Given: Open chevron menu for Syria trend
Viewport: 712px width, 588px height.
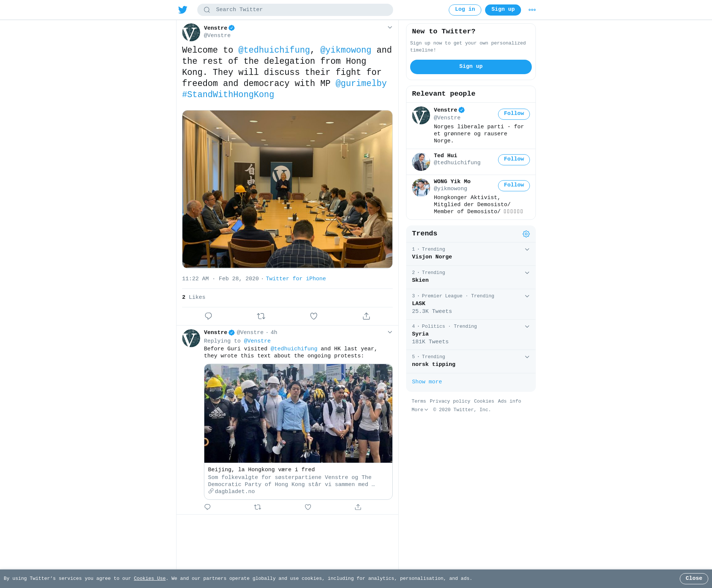Looking at the screenshot, I should point(527,327).
